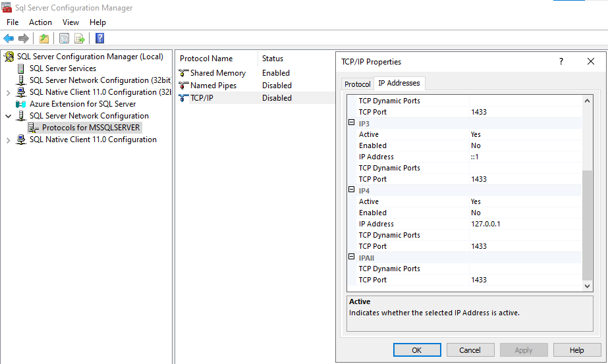This screenshot has height=364, width=608.
Task: Click the Back arrow toolbar icon
Action: 9,38
